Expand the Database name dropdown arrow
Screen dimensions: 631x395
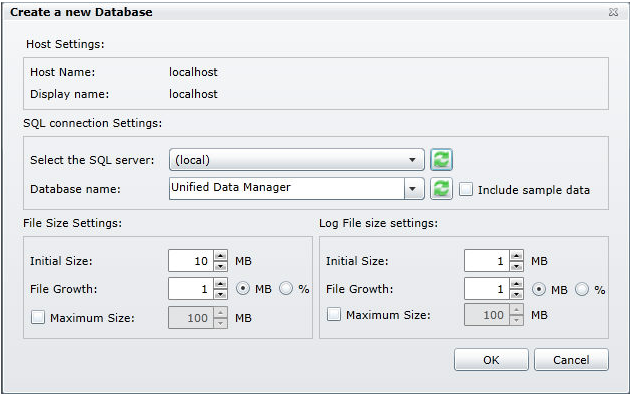(x=413, y=189)
